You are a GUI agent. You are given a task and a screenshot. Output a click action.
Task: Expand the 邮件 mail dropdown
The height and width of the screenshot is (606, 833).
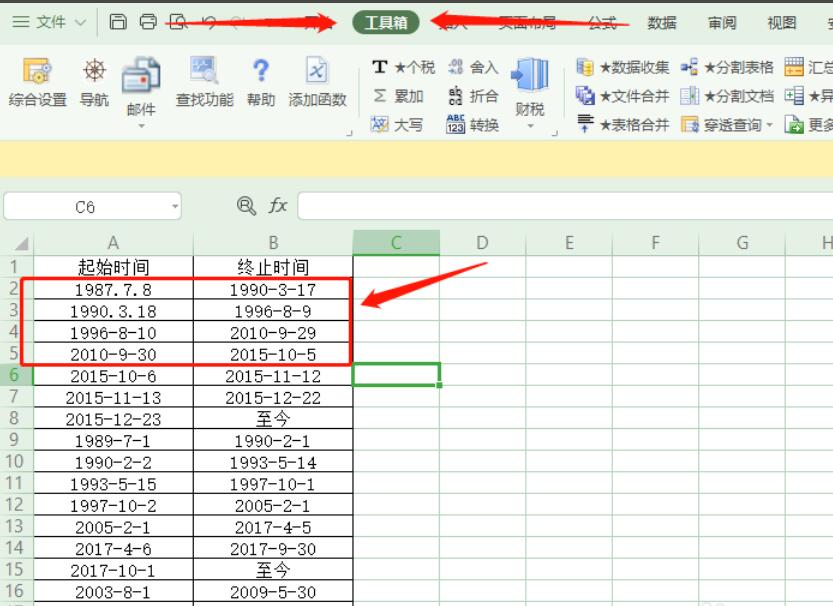[141, 126]
